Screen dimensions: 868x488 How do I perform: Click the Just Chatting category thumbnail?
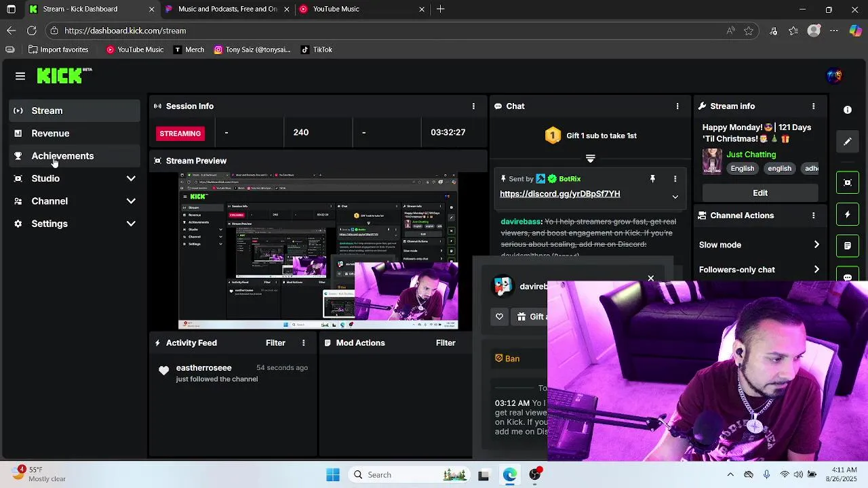(712, 161)
